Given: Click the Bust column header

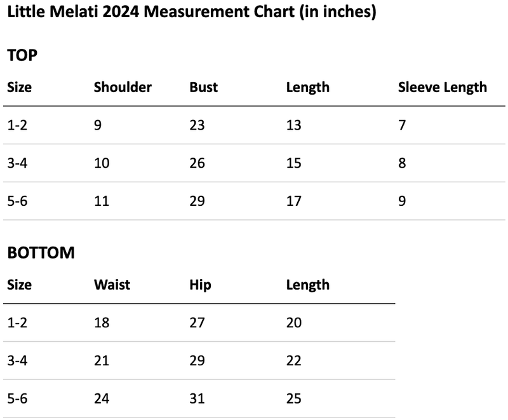Looking at the screenshot, I should [203, 87].
